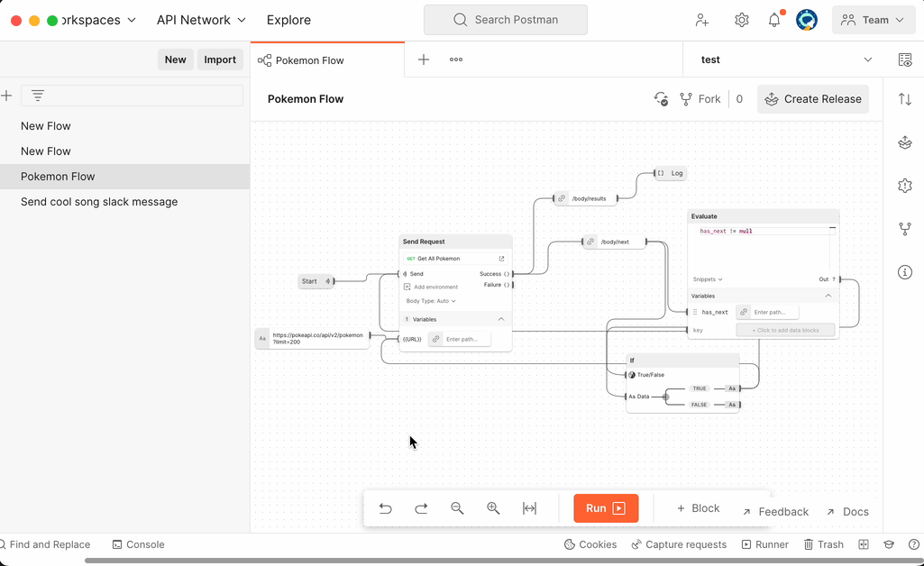Click the has_next Enter path field
The height and width of the screenshot is (566, 924).
(x=768, y=312)
